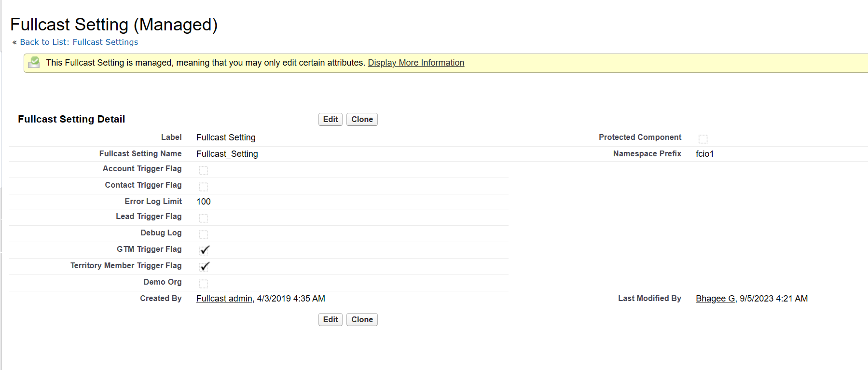The width and height of the screenshot is (868, 370).
Task: Open Display More Information link
Action: (416, 63)
